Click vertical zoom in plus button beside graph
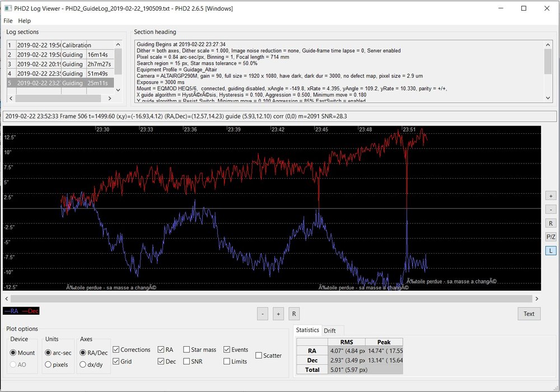This screenshot has height=392, width=560. (x=550, y=196)
